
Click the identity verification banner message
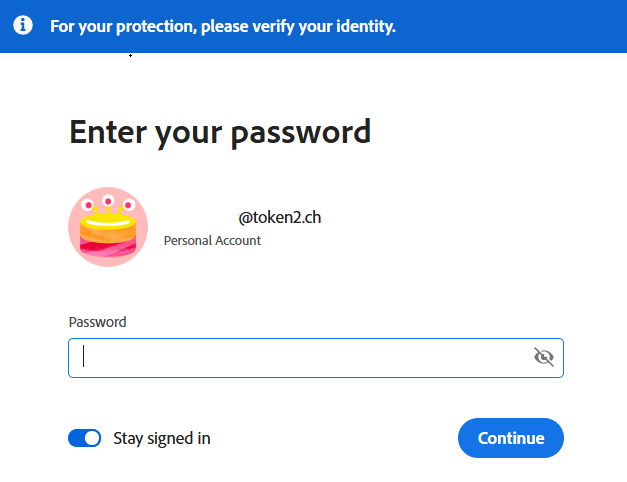[223, 26]
